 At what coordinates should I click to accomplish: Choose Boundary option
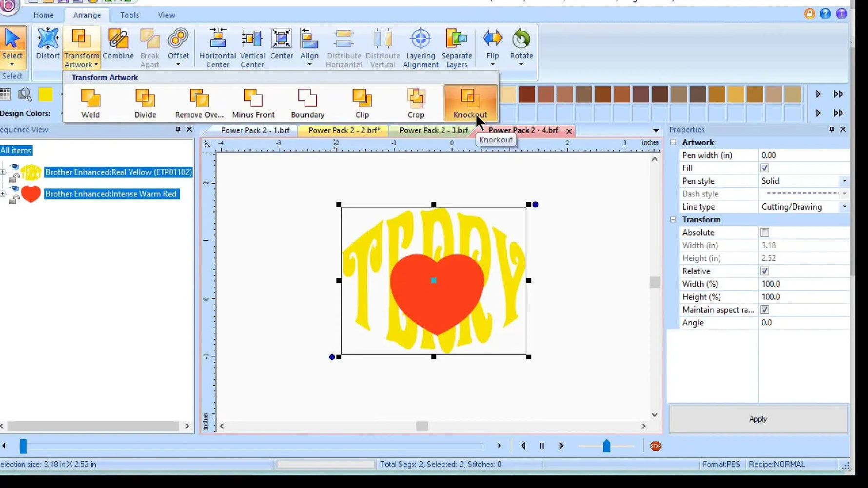pos(307,103)
